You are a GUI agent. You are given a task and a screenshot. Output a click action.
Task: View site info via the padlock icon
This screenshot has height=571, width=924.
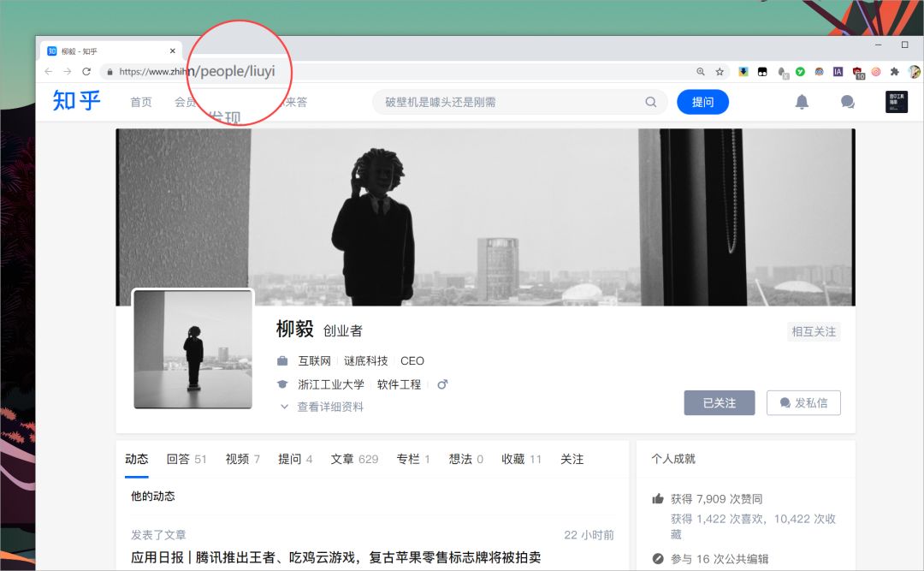pos(110,72)
